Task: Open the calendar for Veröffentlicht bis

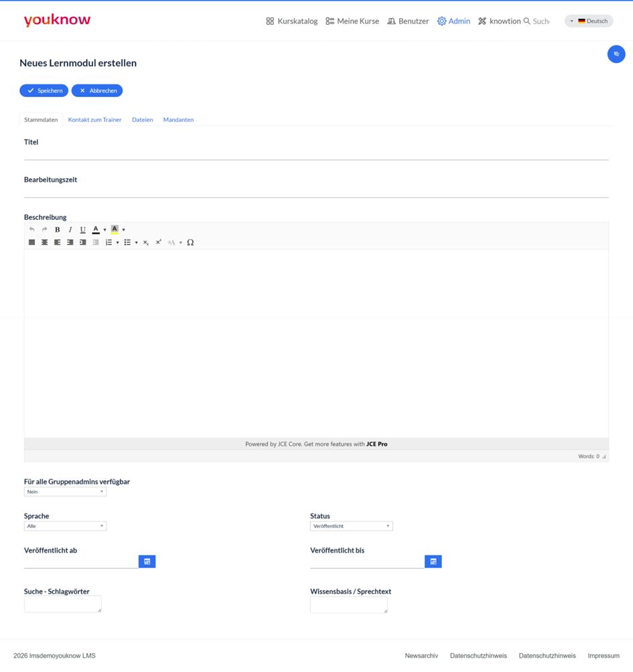Action: [x=433, y=561]
